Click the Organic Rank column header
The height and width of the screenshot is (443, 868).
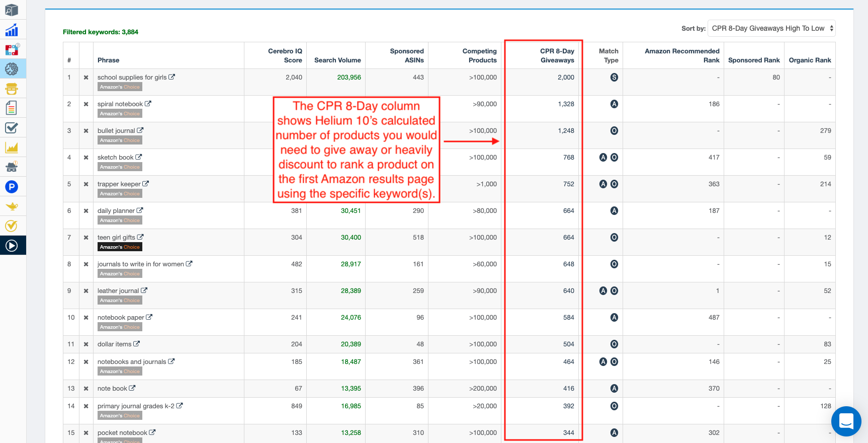(x=809, y=60)
